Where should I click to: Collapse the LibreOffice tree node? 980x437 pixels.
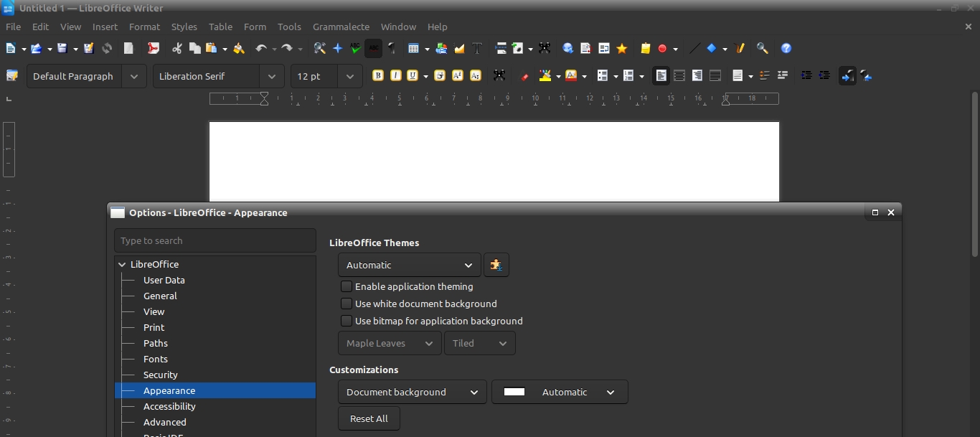[122, 265]
